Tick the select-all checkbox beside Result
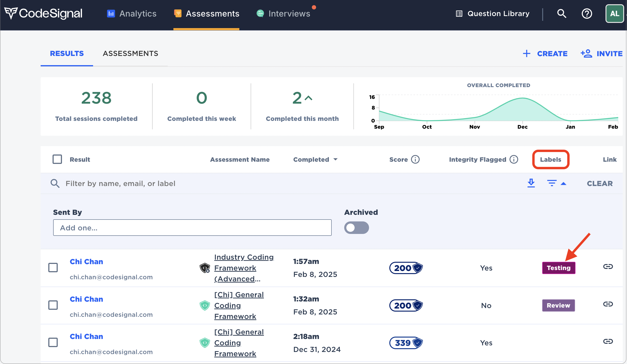Viewport: 627px width, 364px height. pyautogui.click(x=57, y=159)
